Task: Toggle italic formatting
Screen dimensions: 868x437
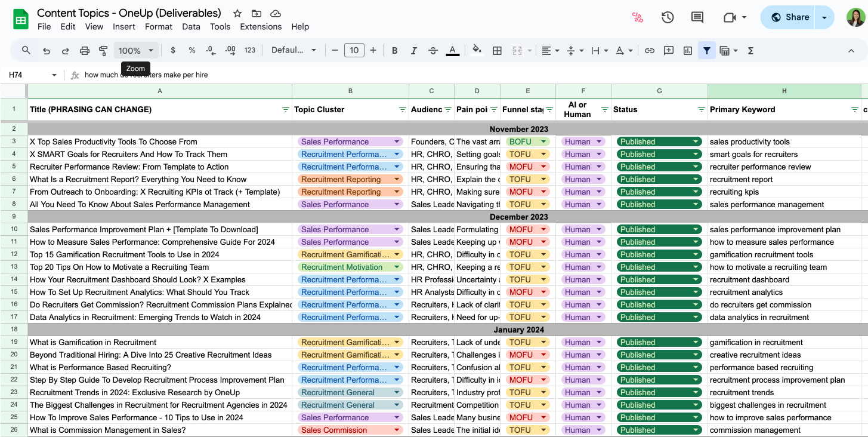Action: [x=414, y=51]
